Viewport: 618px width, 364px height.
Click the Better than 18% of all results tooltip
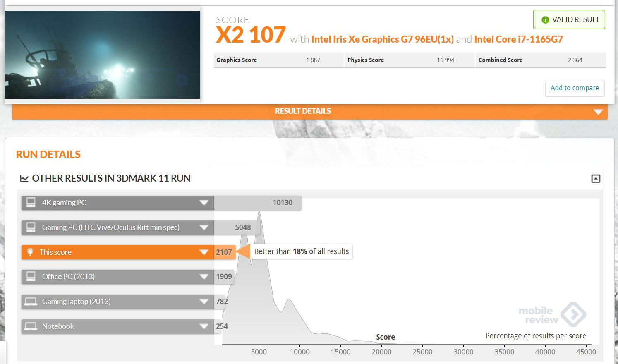(x=302, y=251)
